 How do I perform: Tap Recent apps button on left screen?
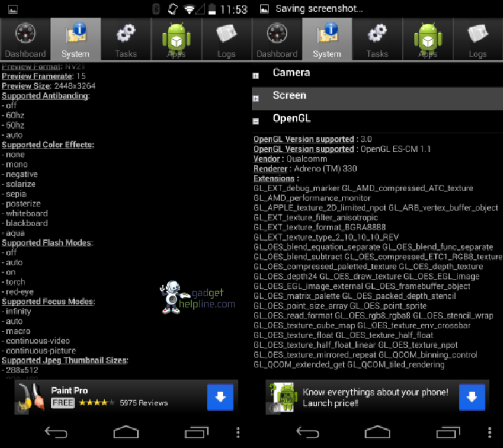coord(197,432)
